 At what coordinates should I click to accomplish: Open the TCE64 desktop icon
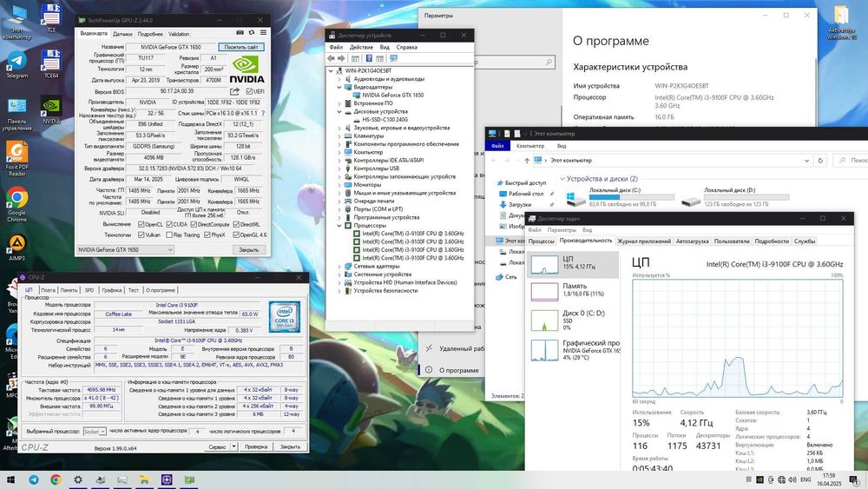51,64
